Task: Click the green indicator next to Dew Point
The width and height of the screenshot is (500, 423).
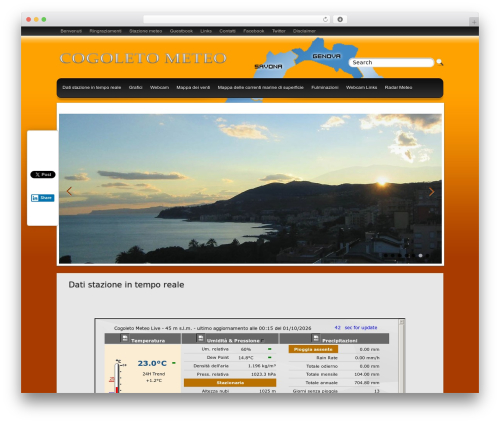Action: click(270, 357)
